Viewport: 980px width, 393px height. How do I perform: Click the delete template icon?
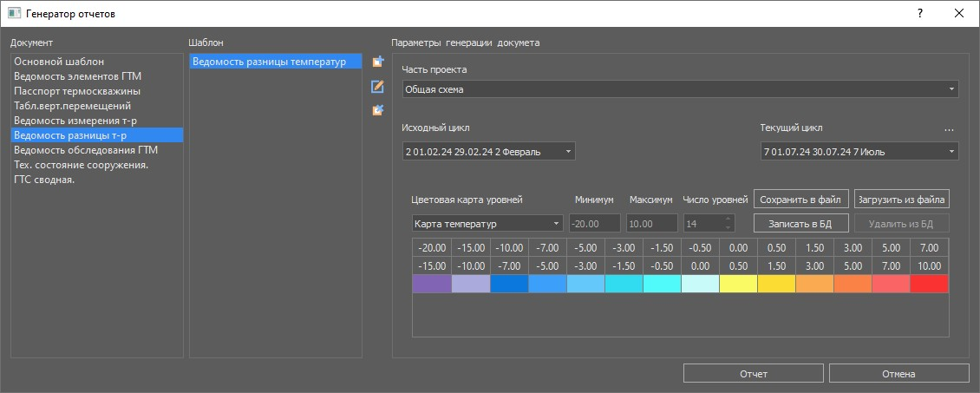click(x=377, y=110)
